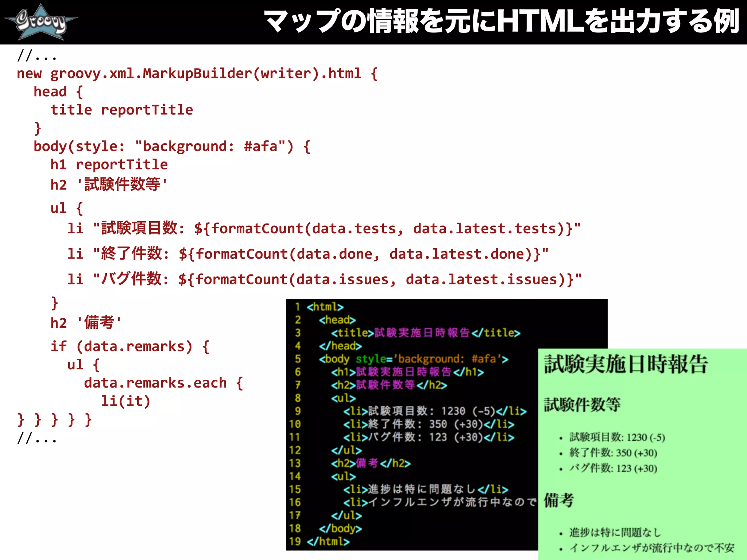Click rendered bullet 'バグ件数: 123 (+30)'
Screen dimensions: 747x560
pyautogui.click(x=614, y=468)
